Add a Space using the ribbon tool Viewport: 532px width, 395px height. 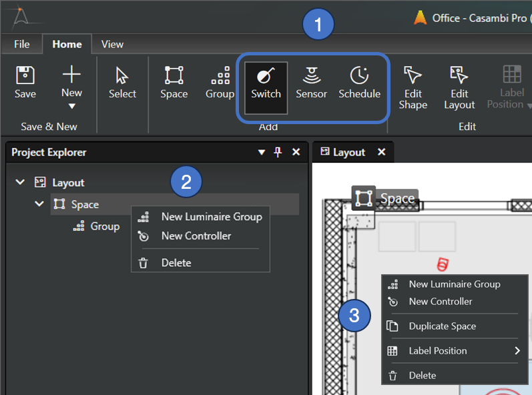(x=174, y=82)
